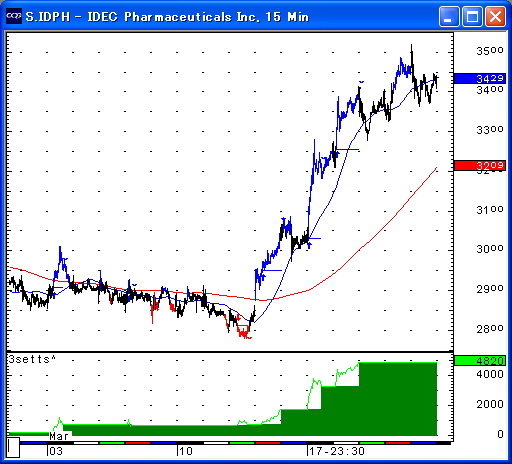Click the red 3209 moving average marker
The image size is (512, 464).
click(x=480, y=165)
